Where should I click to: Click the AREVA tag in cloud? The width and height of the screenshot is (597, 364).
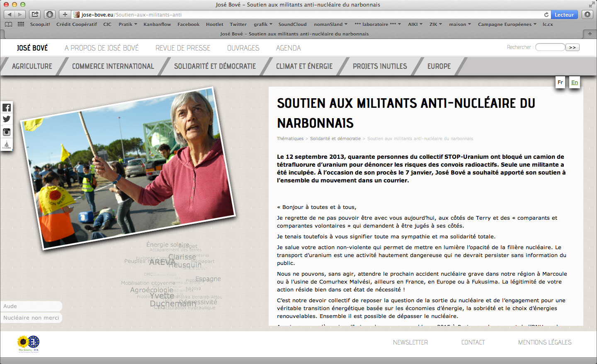click(x=163, y=262)
